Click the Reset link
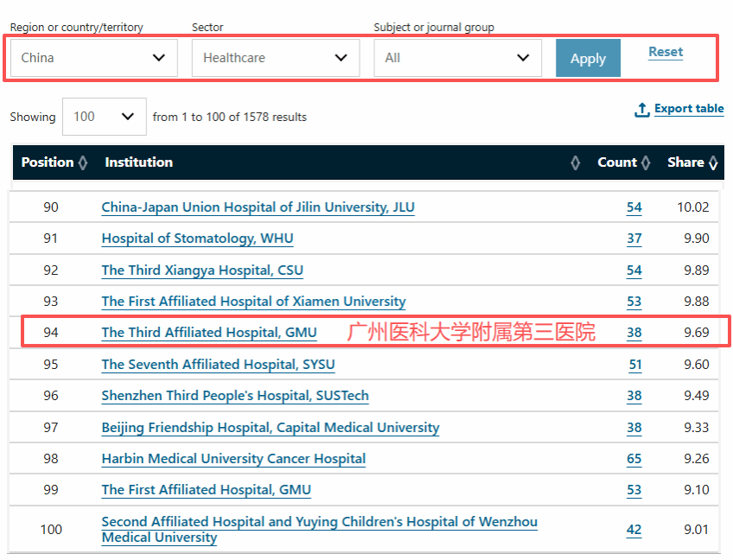The width and height of the screenshot is (733, 560). pos(666,51)
